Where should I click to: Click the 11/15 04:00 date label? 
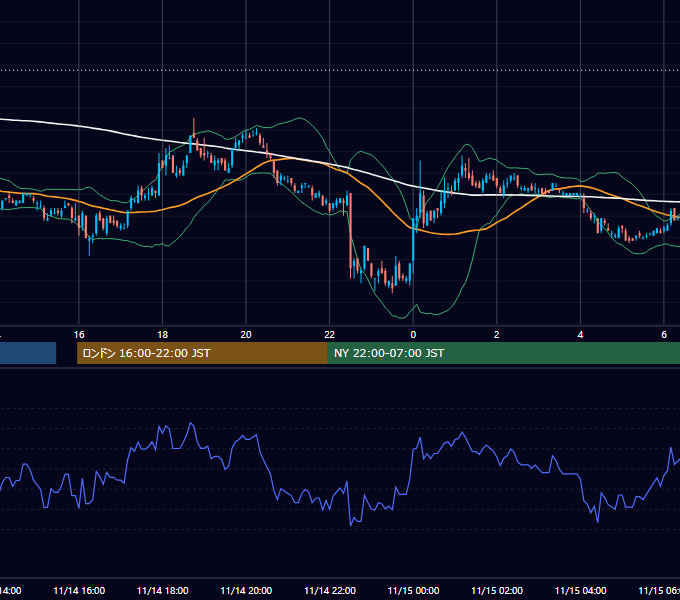point(580,591)
